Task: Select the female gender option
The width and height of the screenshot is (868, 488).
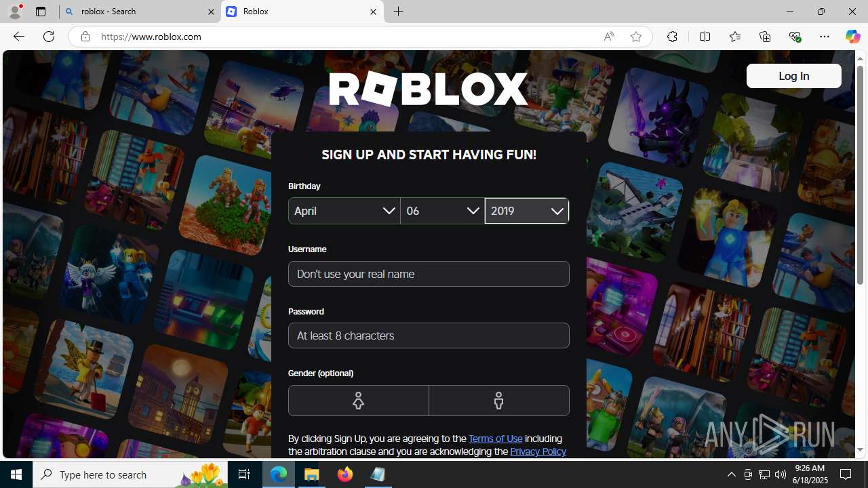Action: pos(358,401)
